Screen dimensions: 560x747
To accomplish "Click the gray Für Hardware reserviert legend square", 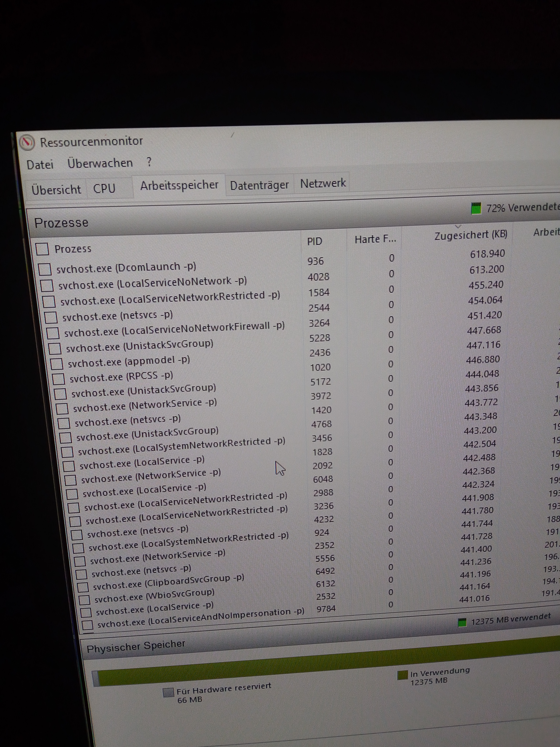I will (168, 693).
